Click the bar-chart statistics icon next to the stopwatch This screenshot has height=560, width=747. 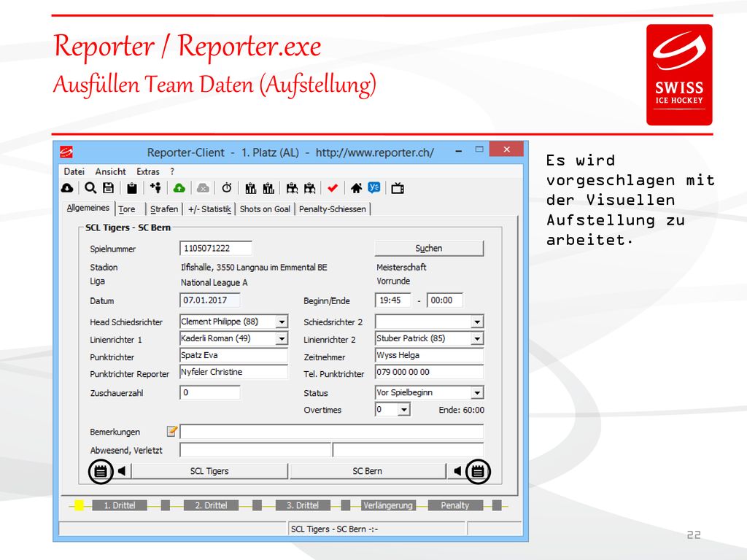(x=251, y=189)
